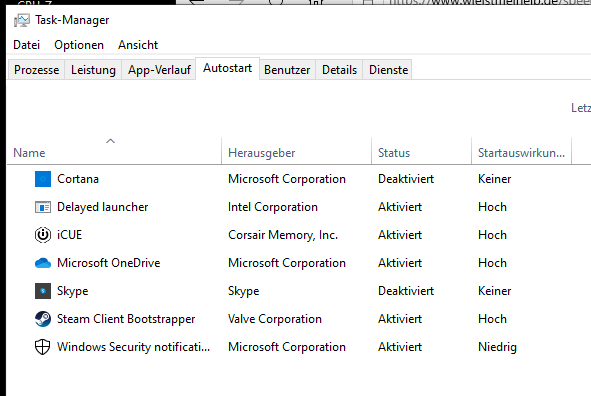591x396 pixels.
Task: Click Microsoft Corporation in the OneDrive row
Action: coord(287,263)
